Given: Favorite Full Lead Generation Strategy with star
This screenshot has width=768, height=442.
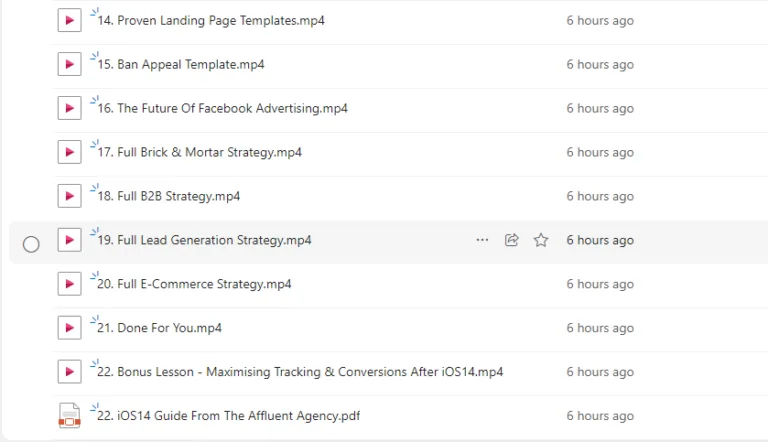Looking at the screenshot, I should click(541, 240).
